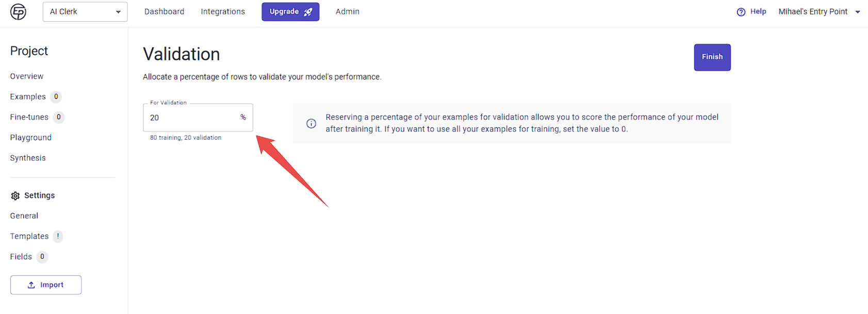The width and height of the screenshot is (868, 314).
Task: Open Templates settings
Action: pos(29,236)
